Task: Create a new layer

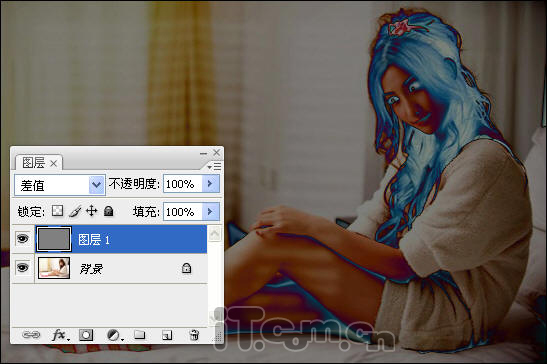Action: (x=167, y=335)
